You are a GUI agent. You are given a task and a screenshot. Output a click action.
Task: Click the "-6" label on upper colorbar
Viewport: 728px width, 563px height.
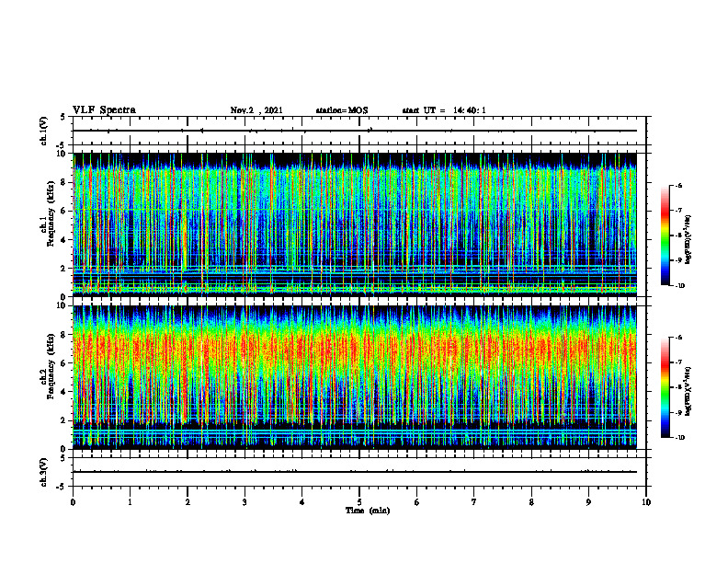click(x=678, y=185)
